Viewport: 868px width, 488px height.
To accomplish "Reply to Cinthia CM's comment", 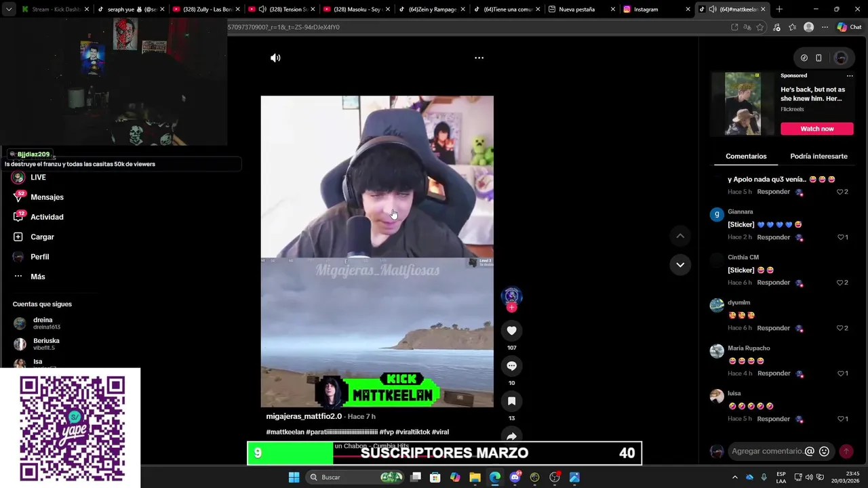I will pyautogui.click(x=774, y=283).
